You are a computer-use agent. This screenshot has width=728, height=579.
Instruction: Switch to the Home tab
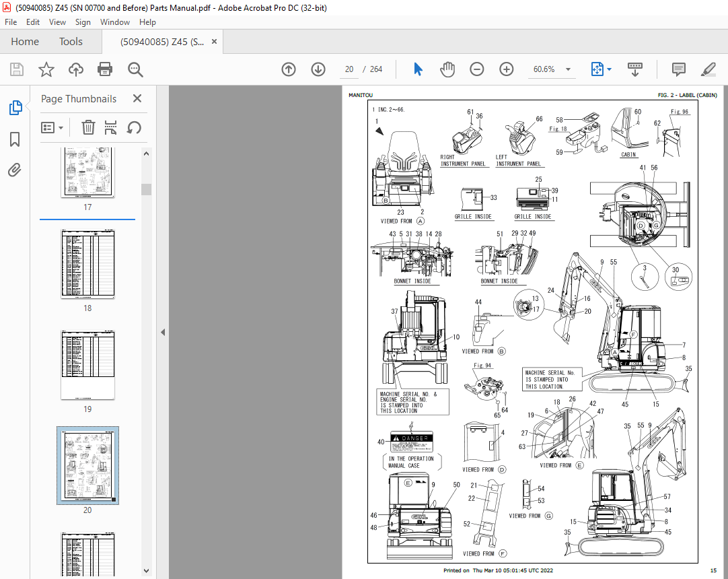[x=25, y=41]
